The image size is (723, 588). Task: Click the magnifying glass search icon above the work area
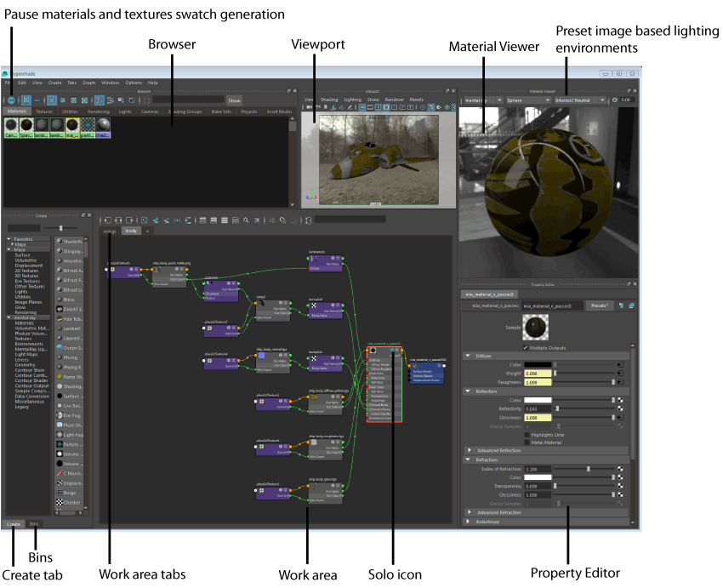245,220
